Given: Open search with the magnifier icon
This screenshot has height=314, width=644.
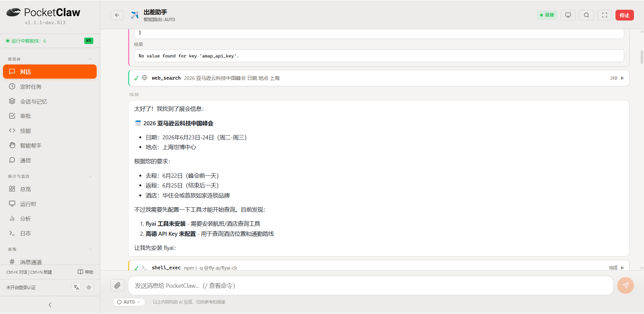Looking at the screenshot, I should (x=587, y=15).
